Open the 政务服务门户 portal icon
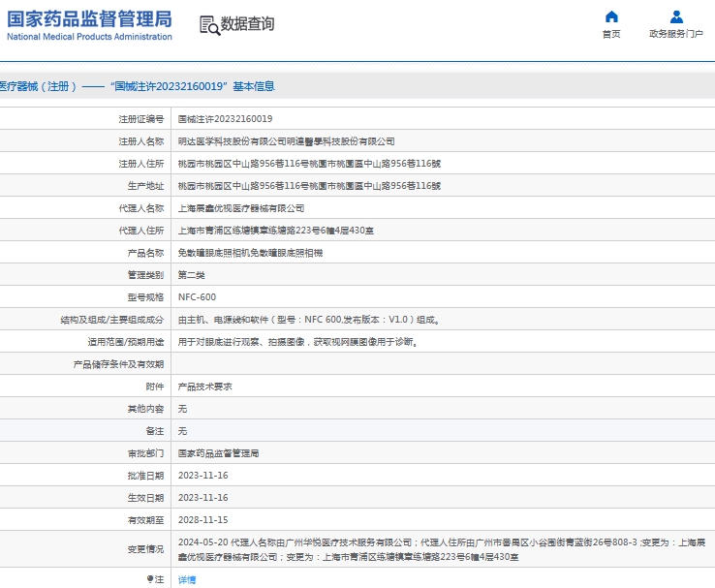The width and height of the screenshot is (715, 588). (676, 16)
